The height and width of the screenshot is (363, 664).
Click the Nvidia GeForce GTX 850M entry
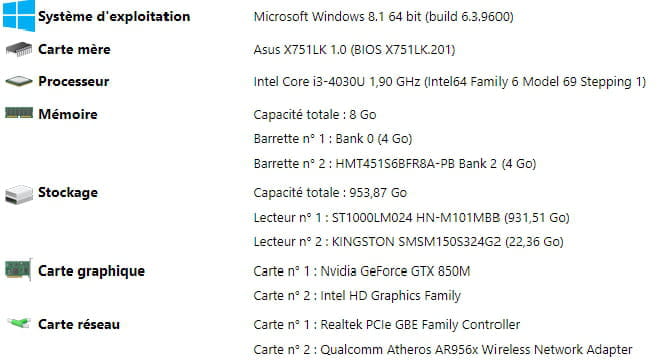click(x=362, y=271)
